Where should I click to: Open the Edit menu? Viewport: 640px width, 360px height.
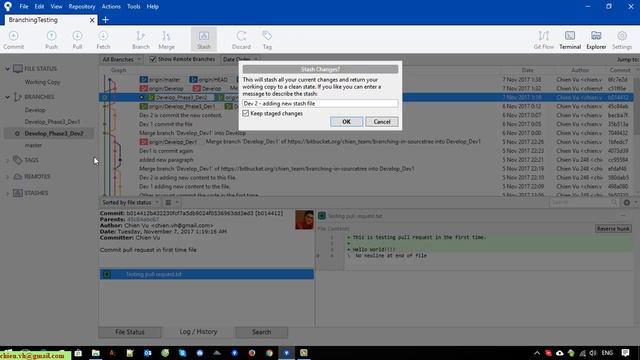pos(39,7)
